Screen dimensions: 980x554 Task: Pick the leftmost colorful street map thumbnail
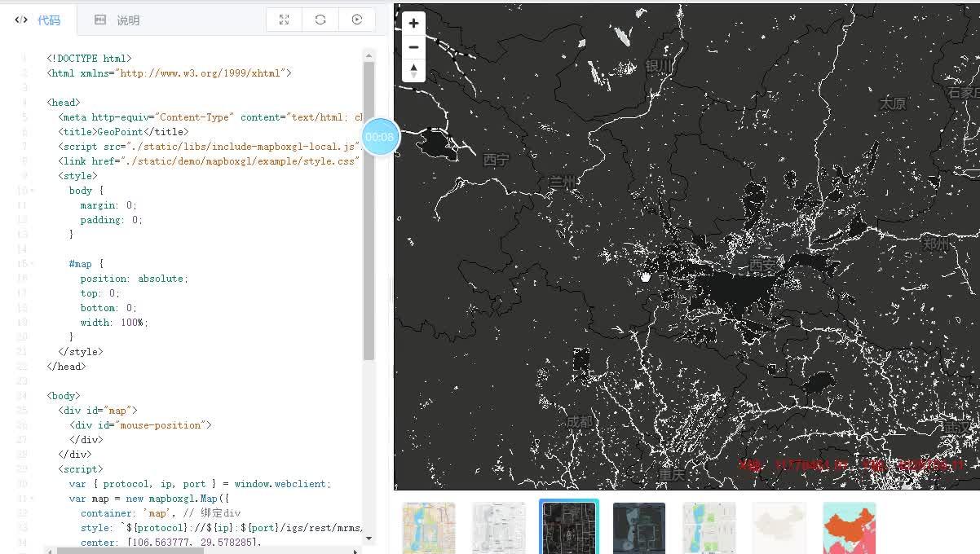tap(429, 528)
